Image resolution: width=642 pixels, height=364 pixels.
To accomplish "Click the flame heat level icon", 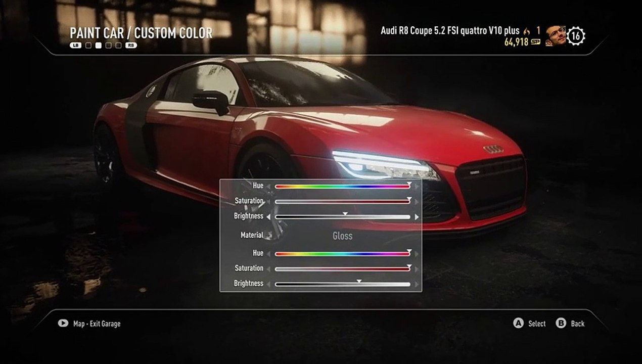I will (x=527, y=31).
